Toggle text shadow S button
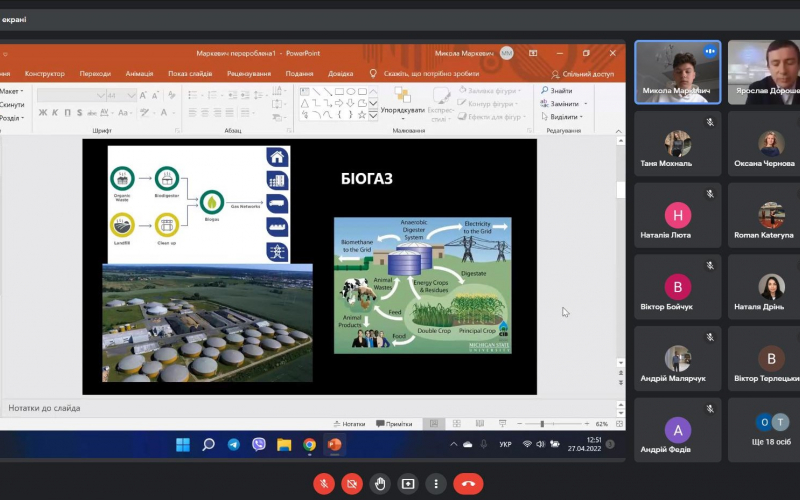 pos(80,112)
